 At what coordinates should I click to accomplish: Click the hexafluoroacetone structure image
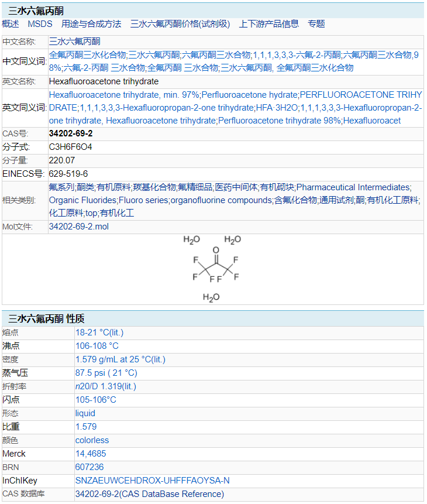212,269
